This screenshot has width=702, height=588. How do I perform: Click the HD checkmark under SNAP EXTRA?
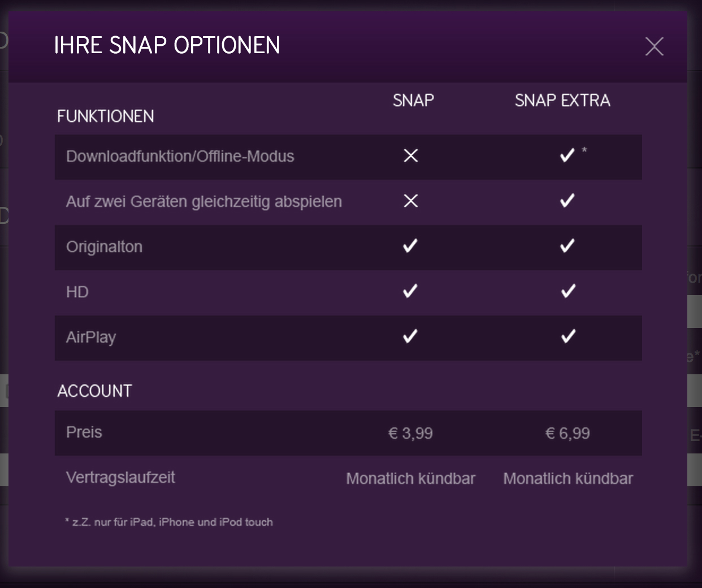(x=567, y=291)
